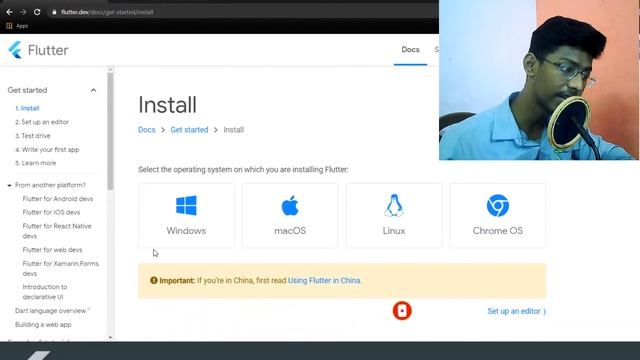Image resolution: width=640 pixels, height=360 pixels.
Task: Click the Important info icon in yellow banner
Action: coord(154,280)
